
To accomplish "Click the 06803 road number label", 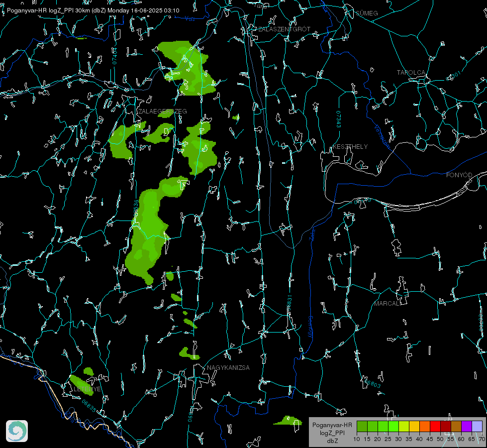I will [x=372, y=383].
